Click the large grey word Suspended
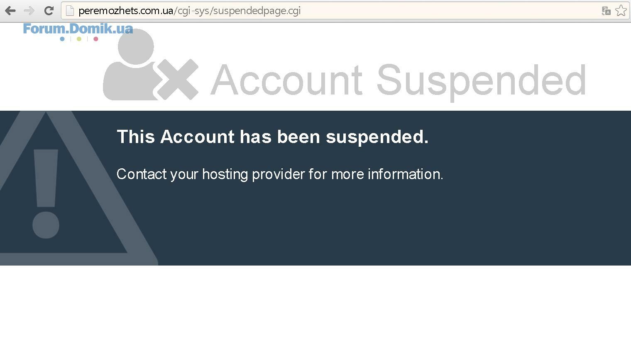Screen dimensions: 631x364 [481, 81]
